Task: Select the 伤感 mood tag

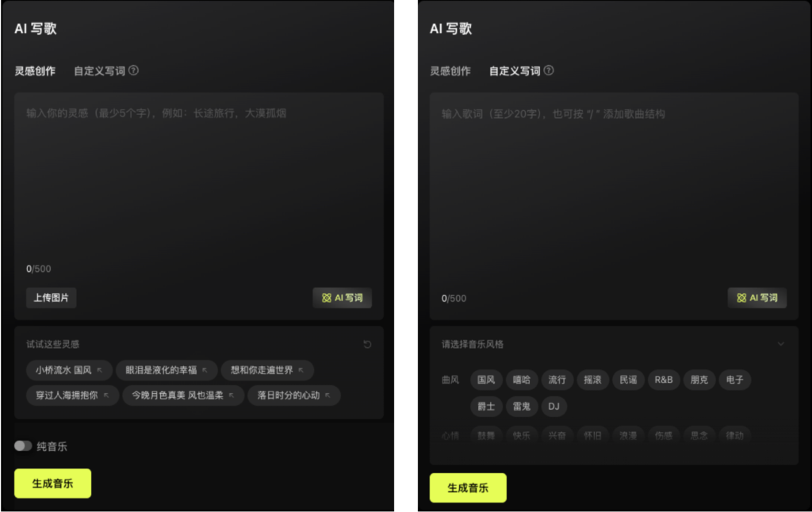Action: tap(664, 435)
